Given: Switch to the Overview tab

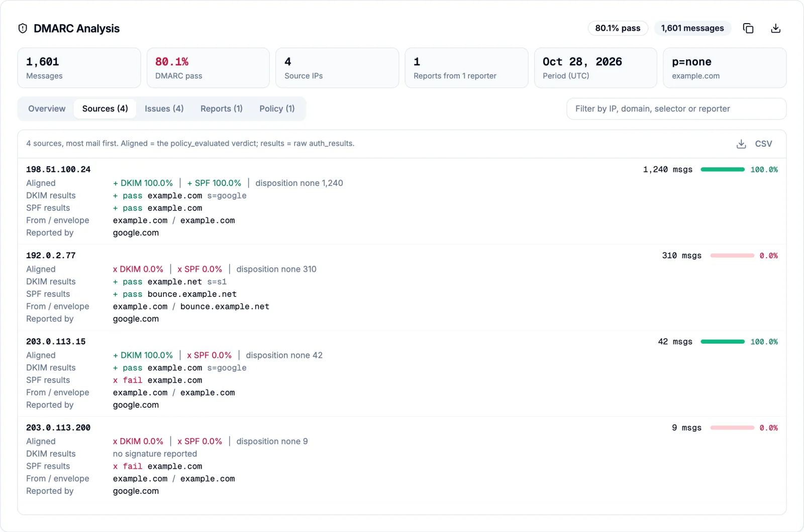Looking at the screenshot, I should pos(47,109).
